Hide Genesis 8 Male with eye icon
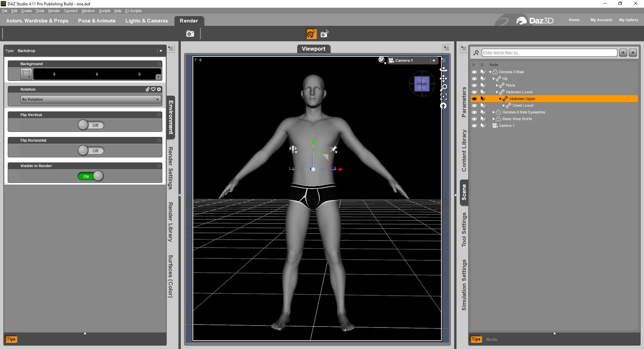 point(474,72)
